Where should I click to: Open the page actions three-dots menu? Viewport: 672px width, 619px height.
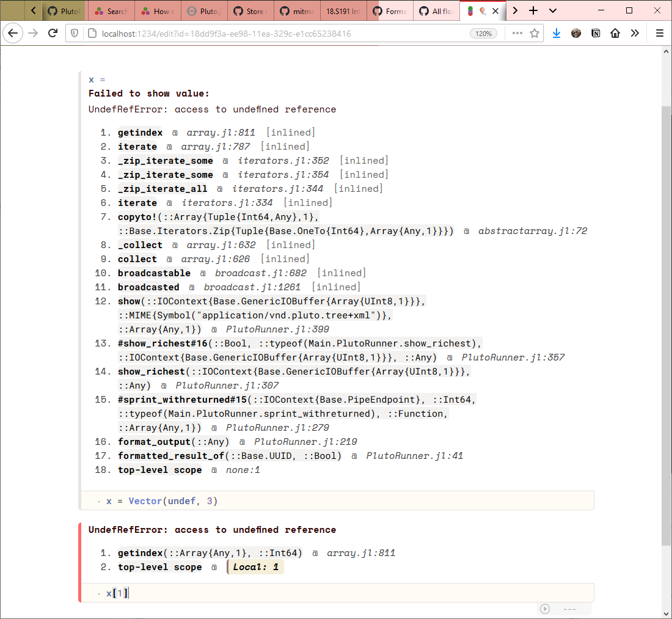tap(517, 34)
